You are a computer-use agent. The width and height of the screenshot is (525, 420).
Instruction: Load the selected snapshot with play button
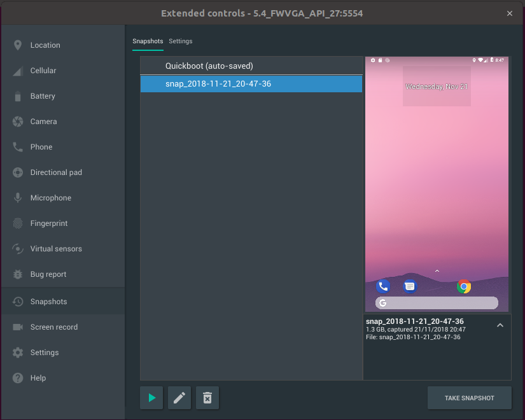coord(151,398)
